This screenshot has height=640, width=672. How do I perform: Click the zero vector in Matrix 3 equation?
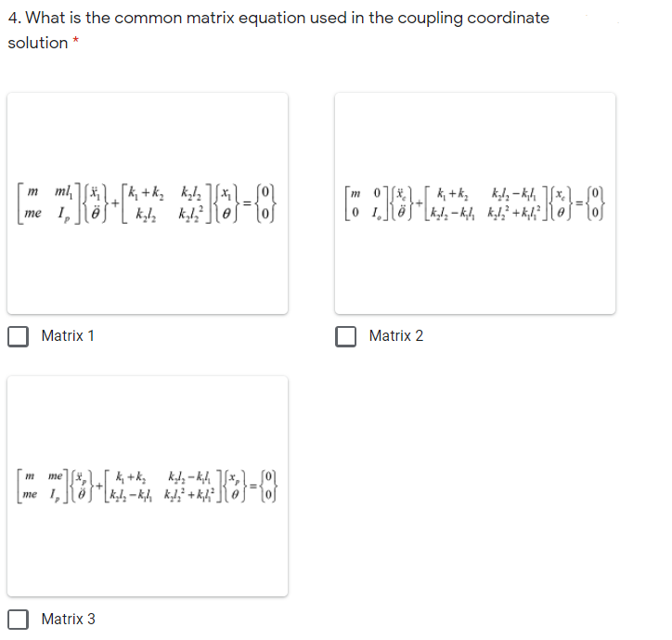click(x=270, y=486)
